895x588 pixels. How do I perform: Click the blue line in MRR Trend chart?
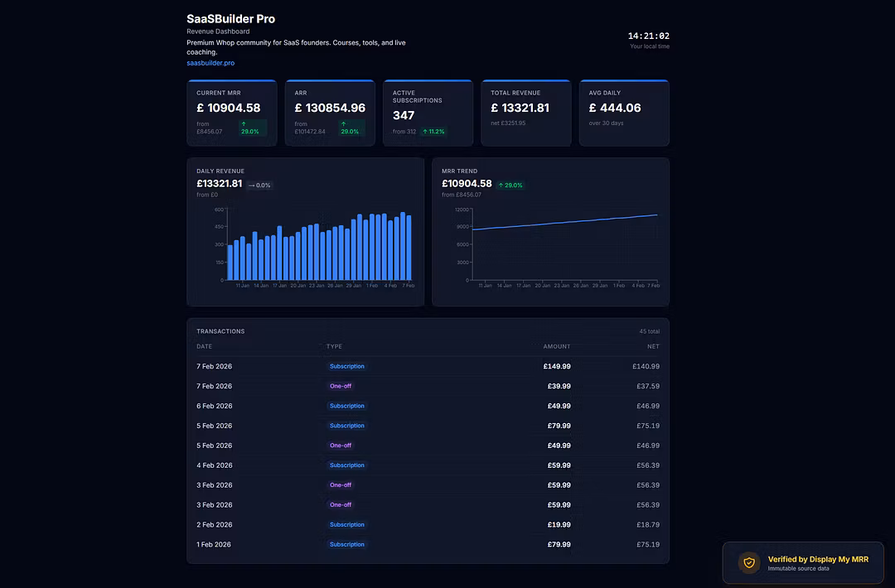tap(564, 223)
